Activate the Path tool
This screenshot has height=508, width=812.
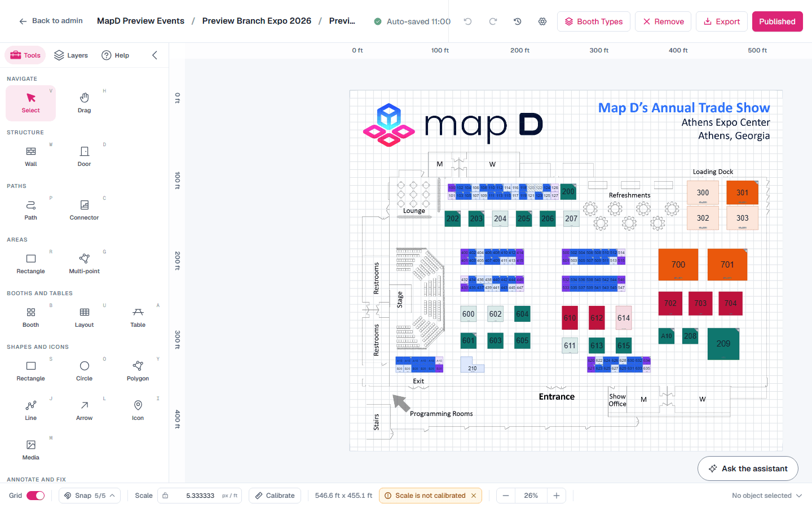click(31, 210)
